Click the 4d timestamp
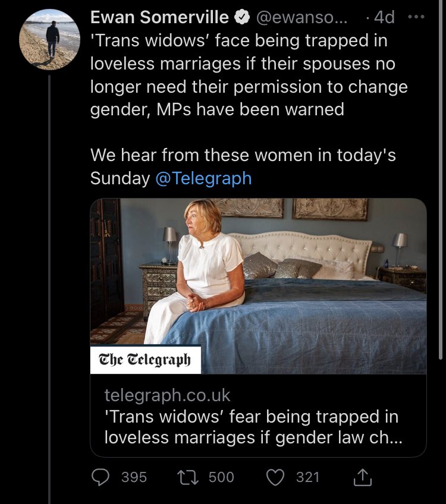 (x=384, y=18)
